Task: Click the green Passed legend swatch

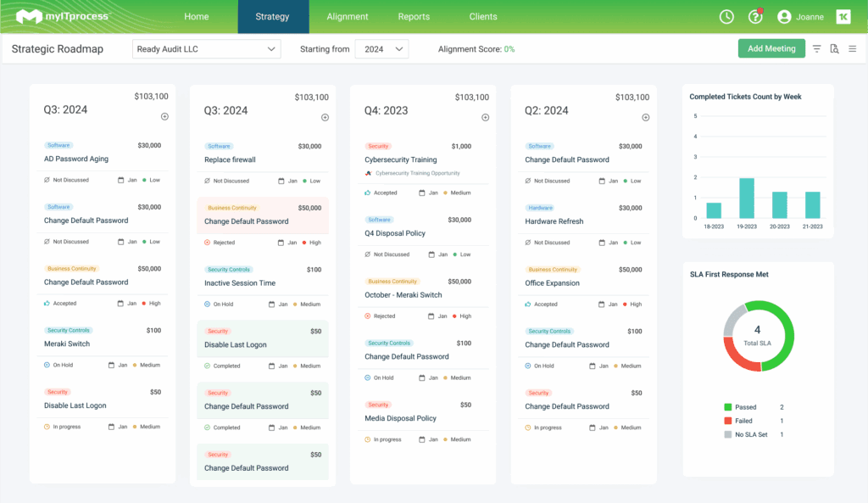Action: [727, 408]
